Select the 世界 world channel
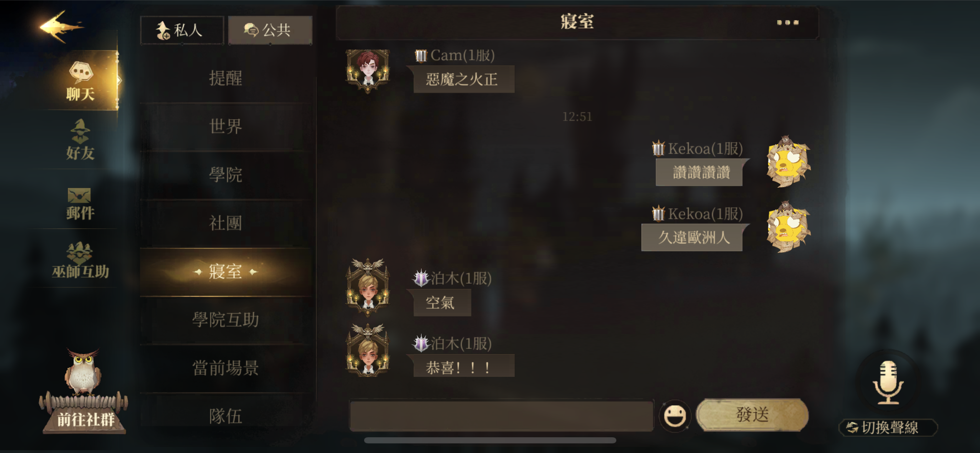This screenshot has height=453, width=980. pyautogui.click(x=225, y=127)
